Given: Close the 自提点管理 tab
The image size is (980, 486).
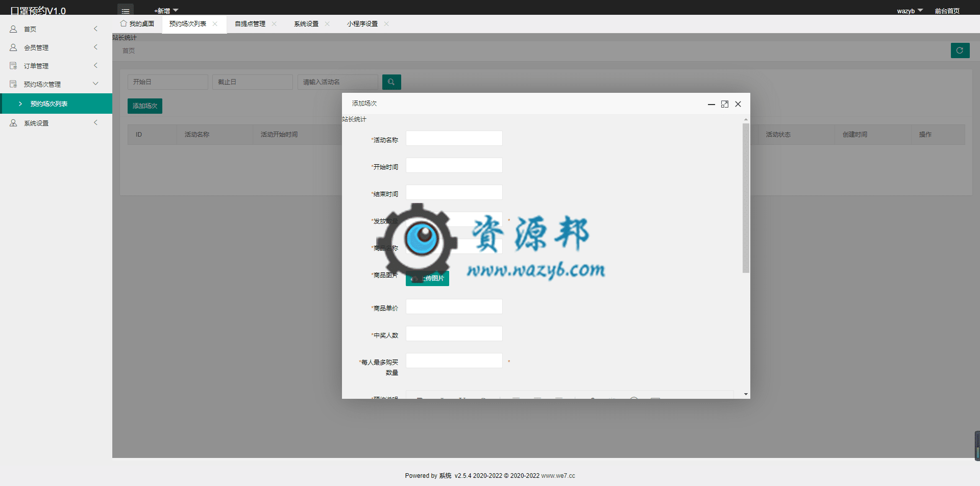Looking at the screenshot, I should tap(274, 24).
